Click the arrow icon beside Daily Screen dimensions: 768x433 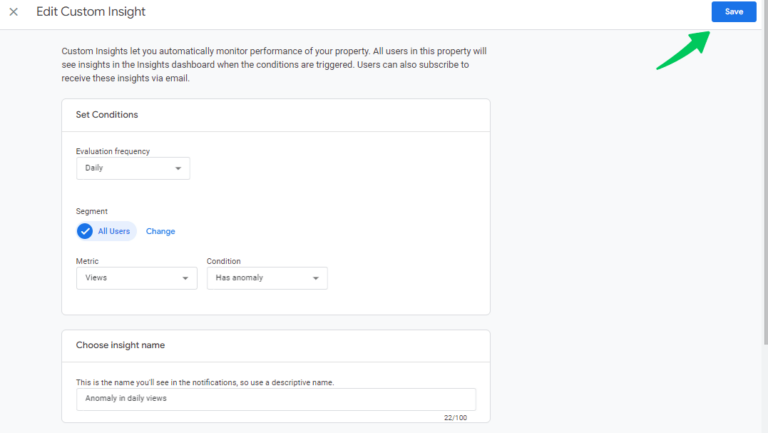[x=178, y=168]
